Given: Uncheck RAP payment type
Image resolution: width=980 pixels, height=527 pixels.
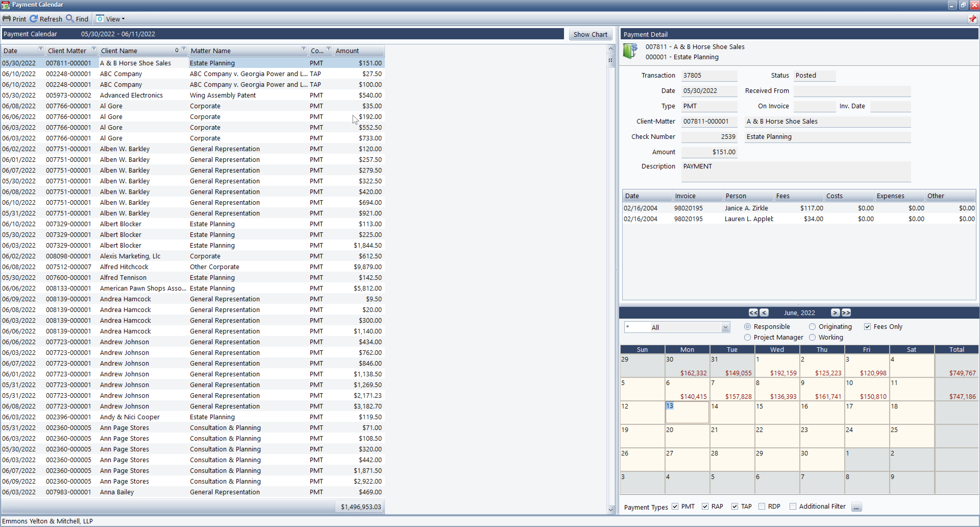Looking at the screenshot, I should pos(705,507).
